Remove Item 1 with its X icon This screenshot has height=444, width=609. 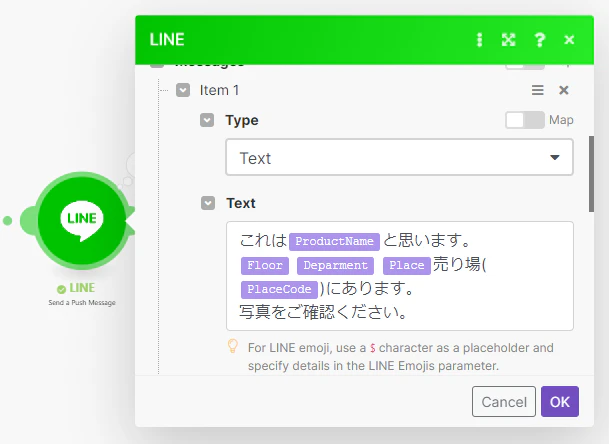coord(564,90)
